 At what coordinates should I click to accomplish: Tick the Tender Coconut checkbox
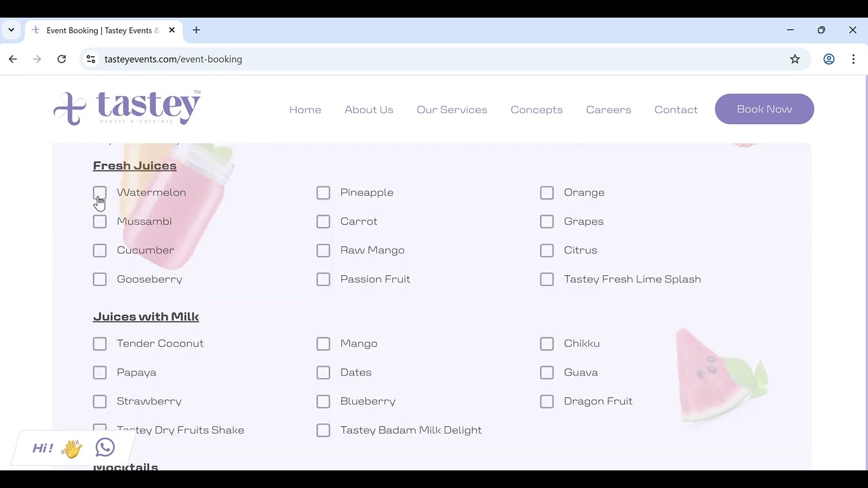point(100,344)
